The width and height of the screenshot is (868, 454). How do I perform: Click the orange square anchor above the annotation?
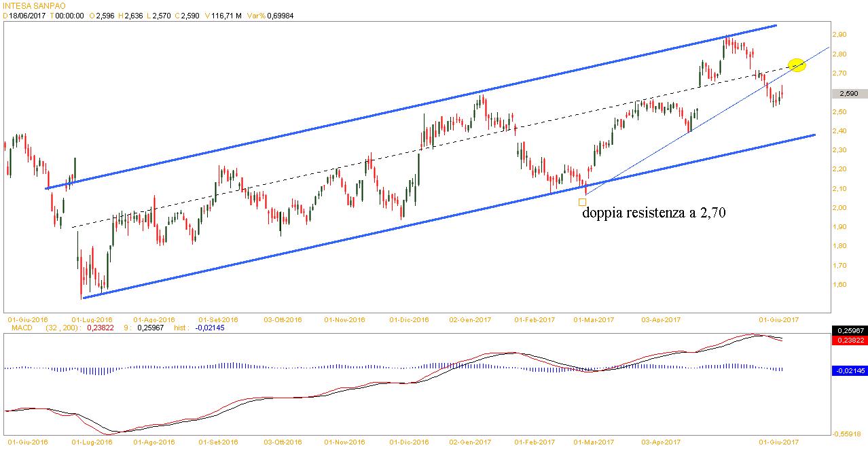[582, 202]
